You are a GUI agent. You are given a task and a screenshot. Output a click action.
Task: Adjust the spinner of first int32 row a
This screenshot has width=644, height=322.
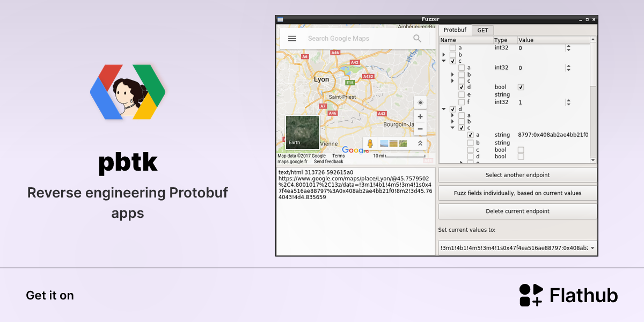tap(568, 48)
